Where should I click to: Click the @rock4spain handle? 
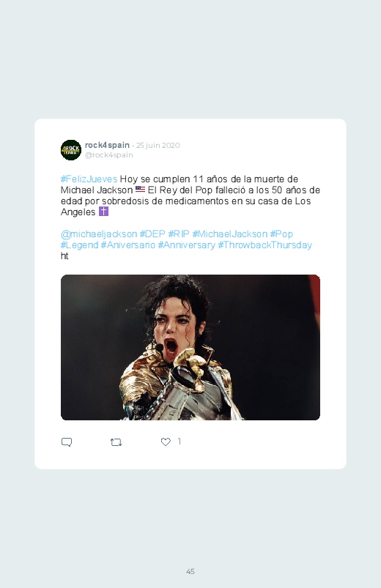(109, 155)
